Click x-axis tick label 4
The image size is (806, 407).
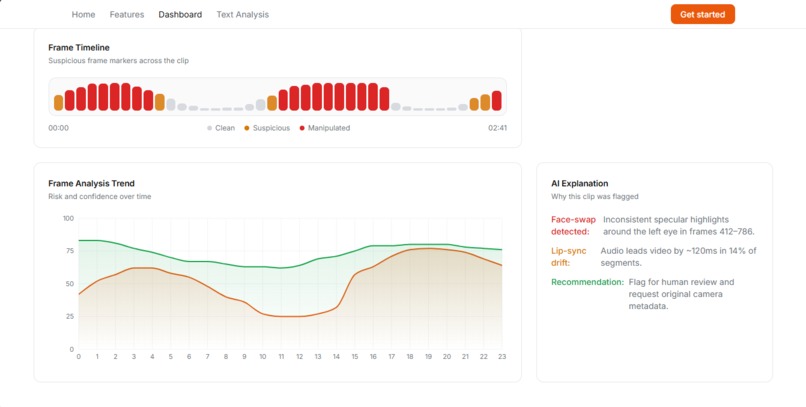pos(152,357)
